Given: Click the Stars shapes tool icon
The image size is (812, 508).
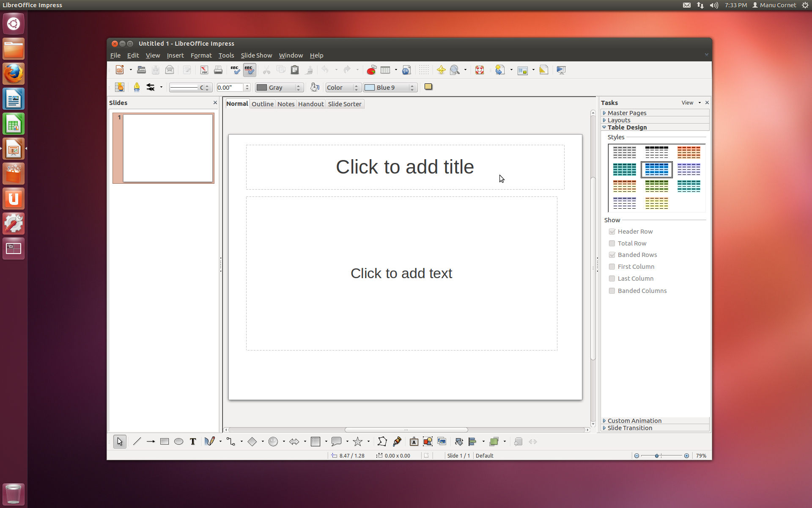Looking at the screenshot, I should click(358, 442).
